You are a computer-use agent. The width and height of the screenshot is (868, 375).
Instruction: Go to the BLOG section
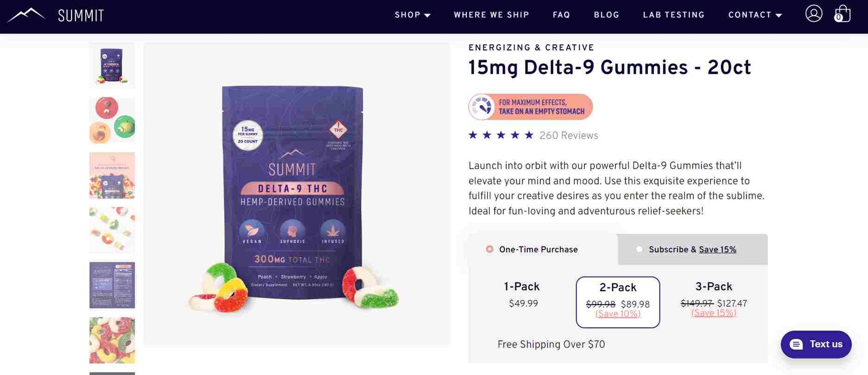click(607, 15)
